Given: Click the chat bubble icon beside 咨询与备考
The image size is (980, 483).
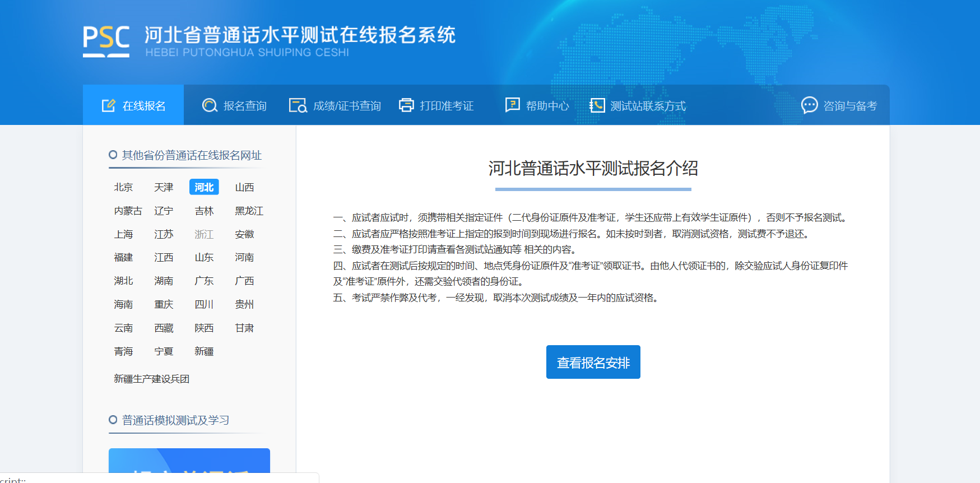Looking at the screenshot, I should (810, 105).
